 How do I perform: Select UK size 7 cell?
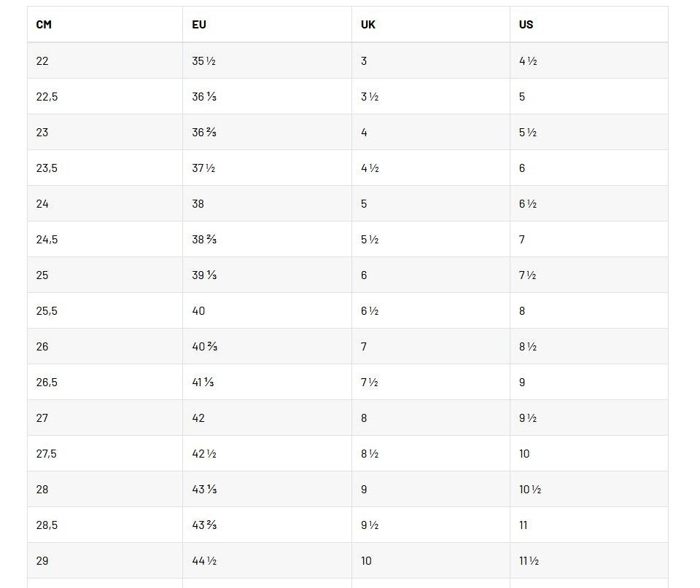point(364,346)
